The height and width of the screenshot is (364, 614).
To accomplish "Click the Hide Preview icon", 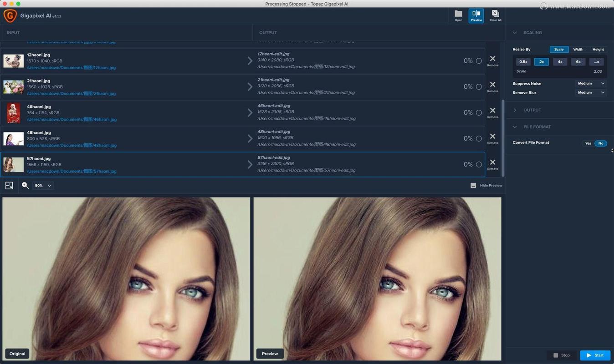I will (x=473, y=186).
